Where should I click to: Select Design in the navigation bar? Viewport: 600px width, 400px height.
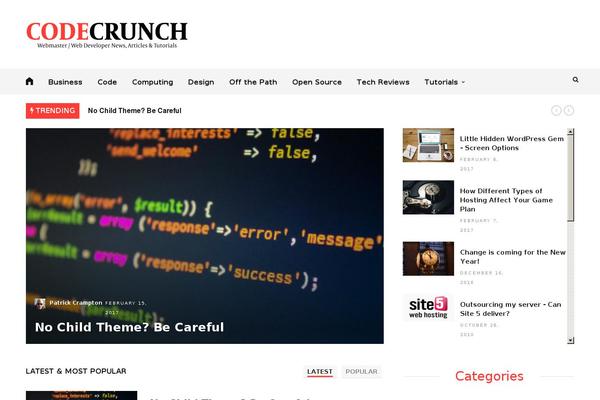coord(201,82)
